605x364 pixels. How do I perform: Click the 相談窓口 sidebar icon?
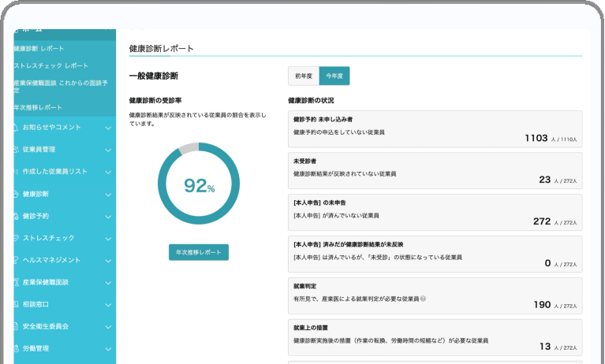(16, 303)
